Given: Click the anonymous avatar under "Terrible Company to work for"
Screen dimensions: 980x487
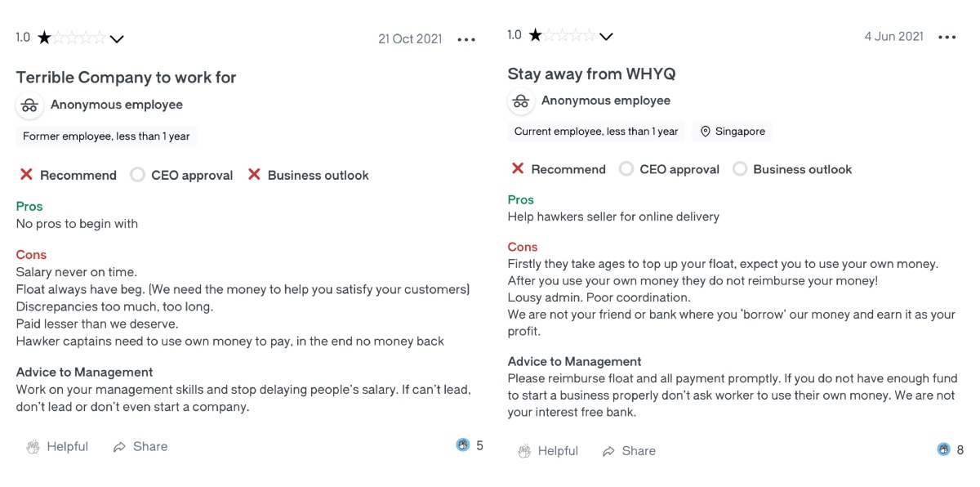Looking at the screenshot, I should coord(30,105).
